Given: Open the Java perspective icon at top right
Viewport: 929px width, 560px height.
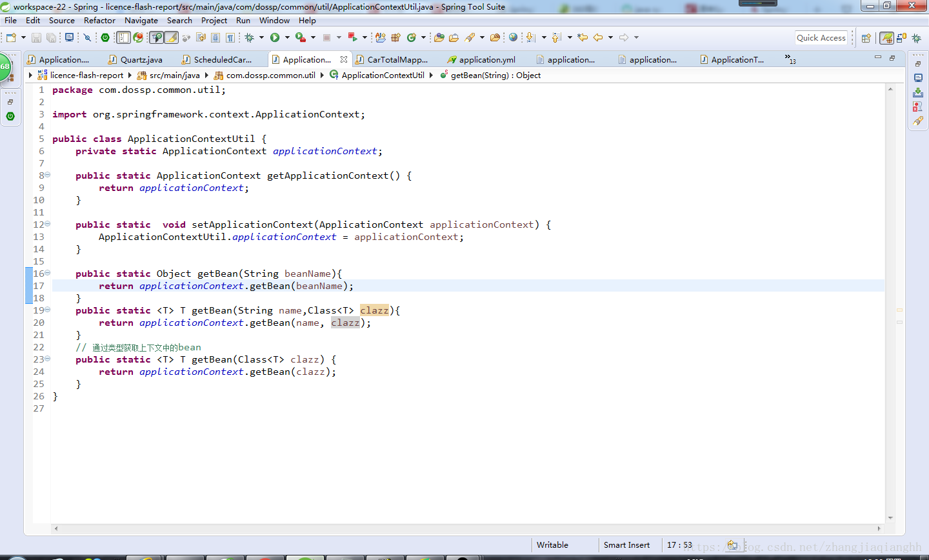Looking at the screenshot, I should [886, 37].
